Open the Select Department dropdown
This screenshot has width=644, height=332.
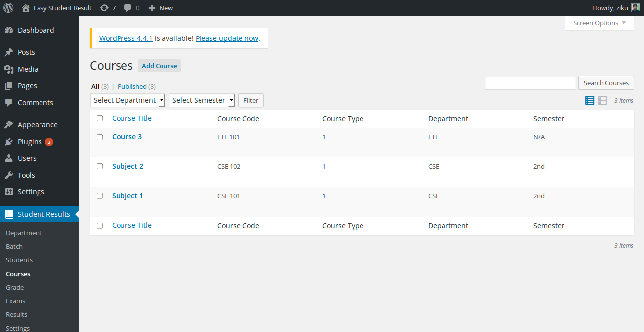[127, 100]
